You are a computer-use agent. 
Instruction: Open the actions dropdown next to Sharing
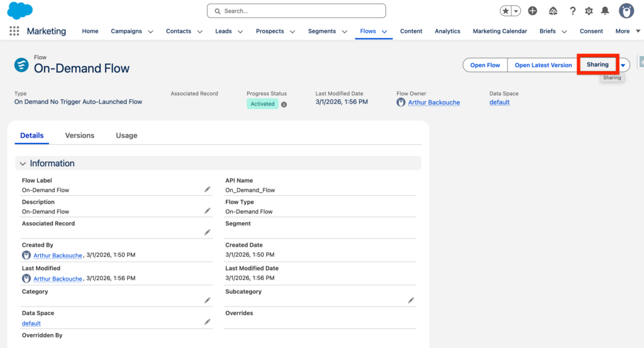(x=623, y=65)
